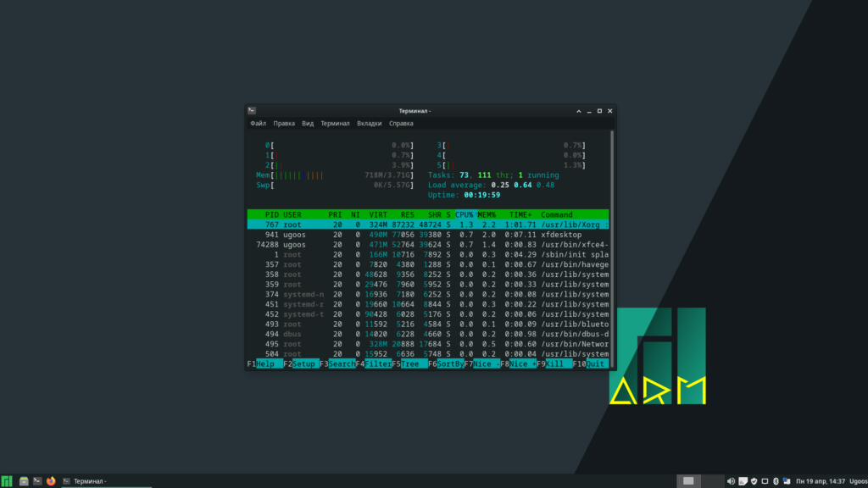Open the Manjaro applications menu icon

tap(7, 481)
